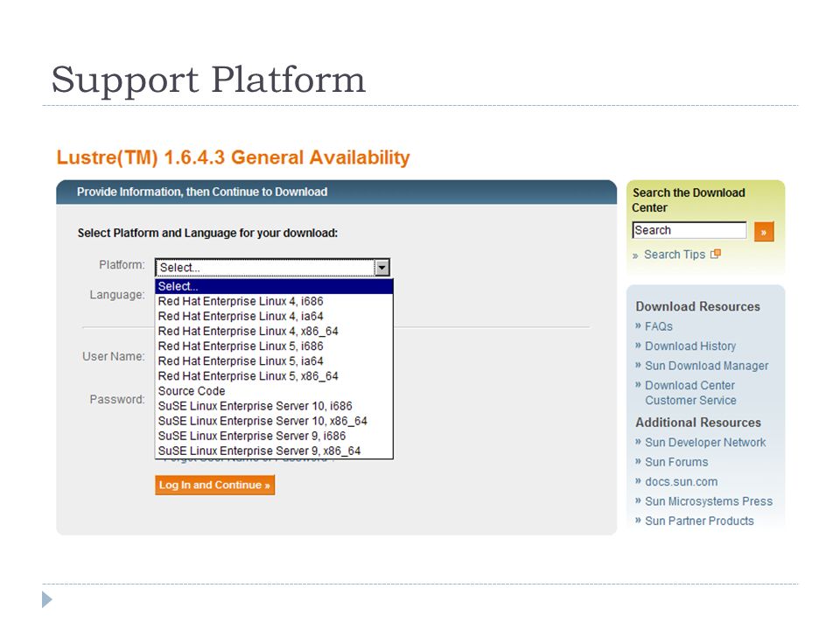Open the FAQs link

pyautogui.click(x=658, y=326)
